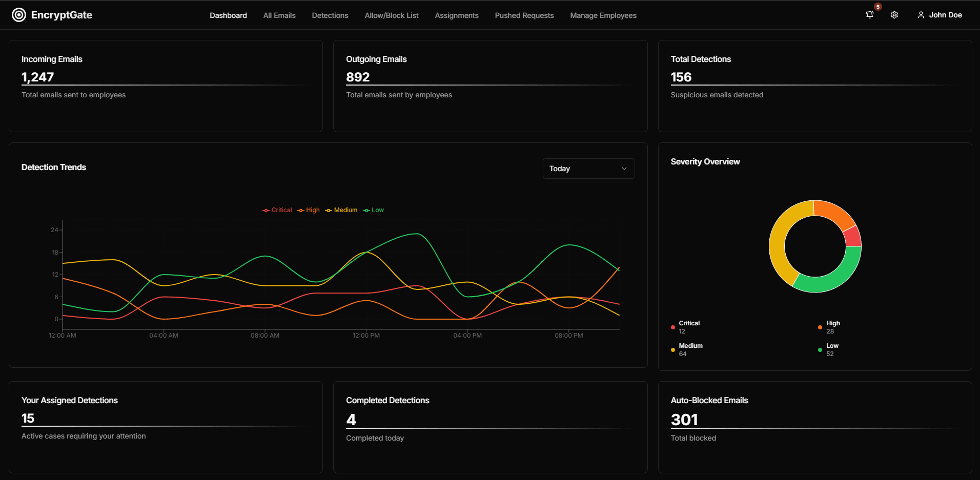Viewport: 980px width, 480px height.
Task: Click the Outgoing Emails card title
Action: (x=376, y=59)
